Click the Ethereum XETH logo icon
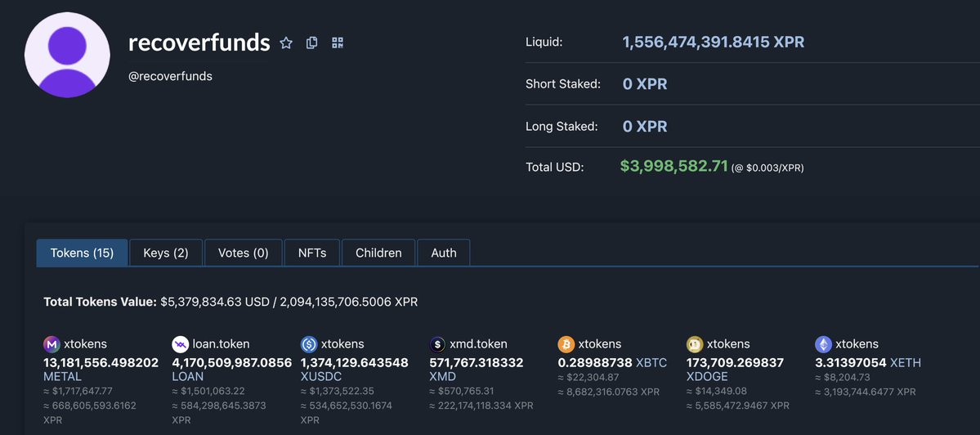The width and height of the screenshot is (980, 435). [823, 343]
